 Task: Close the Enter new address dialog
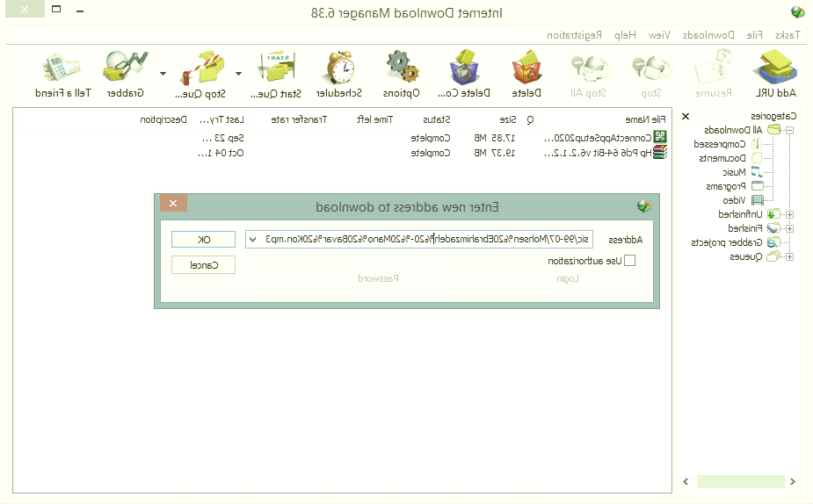[173, 203]
